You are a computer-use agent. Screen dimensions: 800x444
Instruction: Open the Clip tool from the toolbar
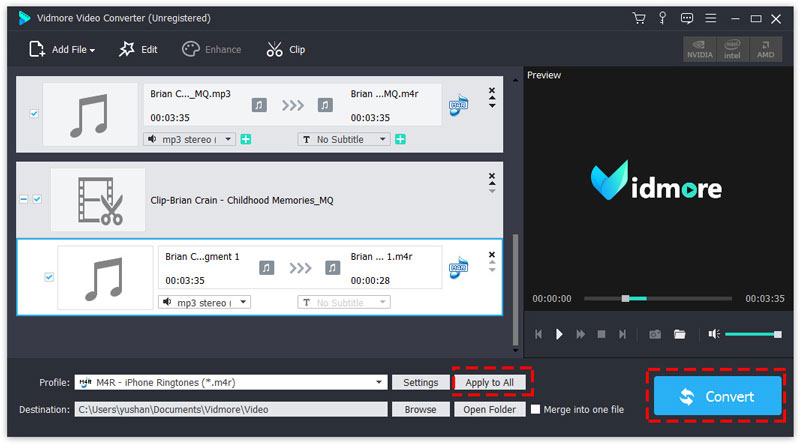point(286,49)
